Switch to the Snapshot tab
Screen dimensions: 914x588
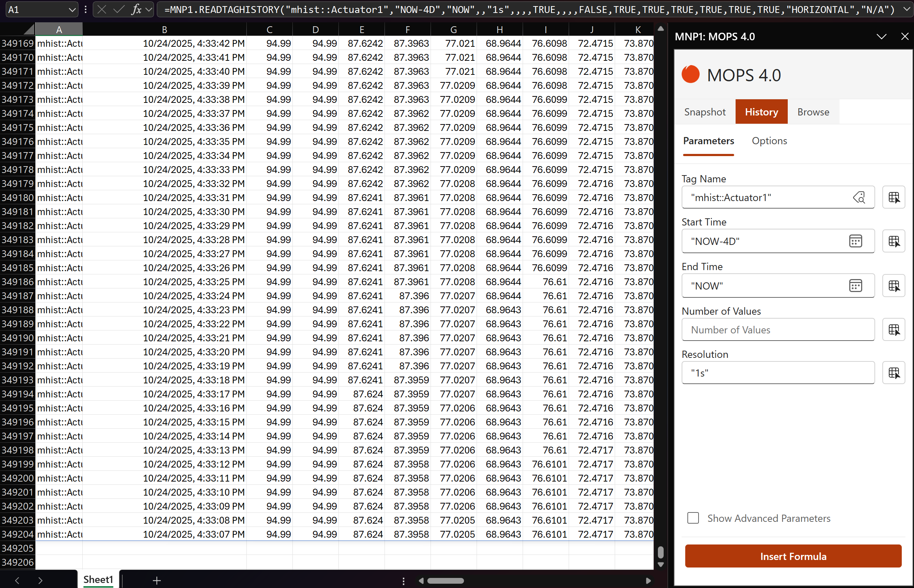705,112
